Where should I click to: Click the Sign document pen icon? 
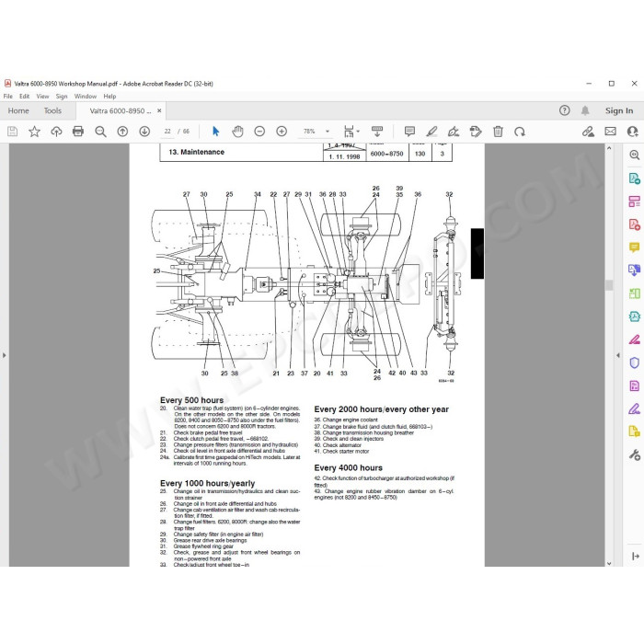pos(454,132)
